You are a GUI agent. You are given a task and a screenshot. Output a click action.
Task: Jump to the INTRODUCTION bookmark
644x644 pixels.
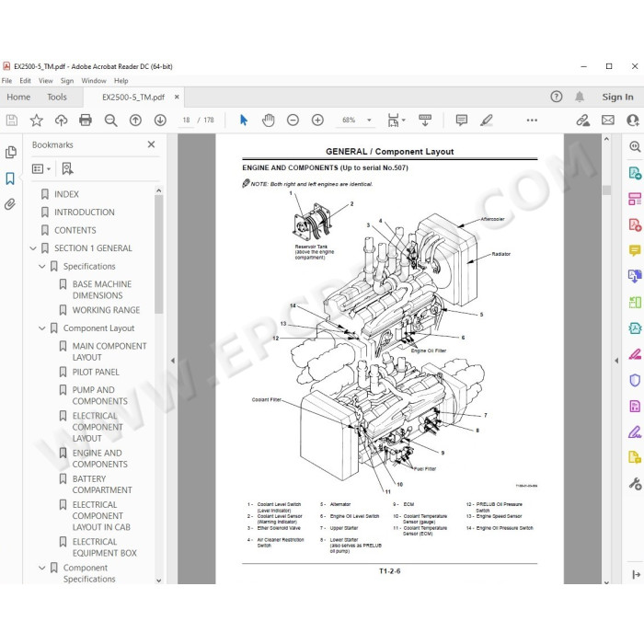pyautogui.click(x=85, y=213)
